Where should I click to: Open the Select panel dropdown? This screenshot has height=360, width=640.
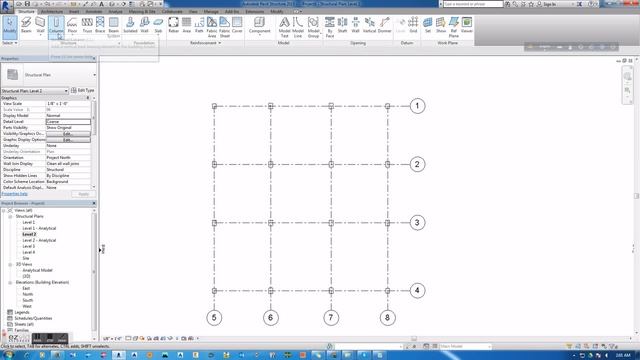pyautogui.click(x=10, y=43)
